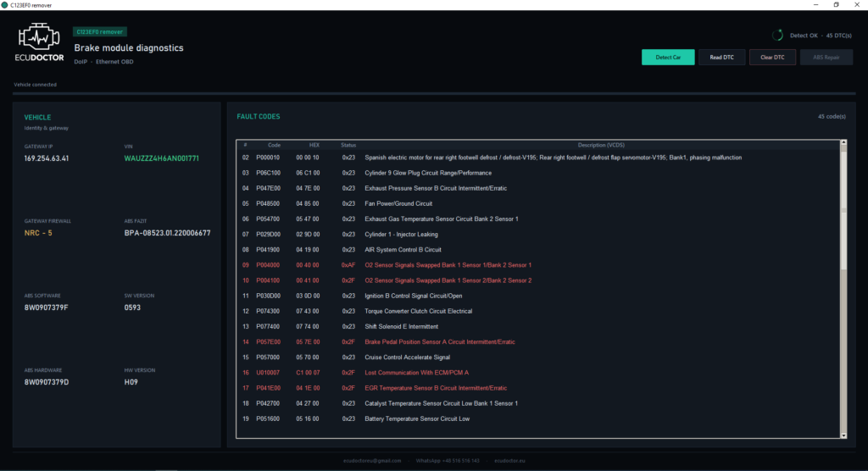Click the SW version value 0593
The image size is (868, 471).
coord(132,308)
